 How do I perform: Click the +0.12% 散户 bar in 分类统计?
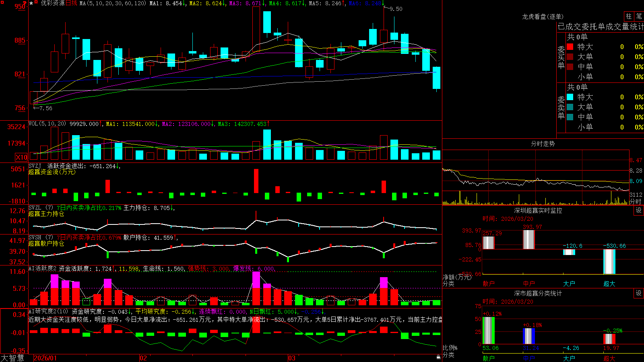489,330
